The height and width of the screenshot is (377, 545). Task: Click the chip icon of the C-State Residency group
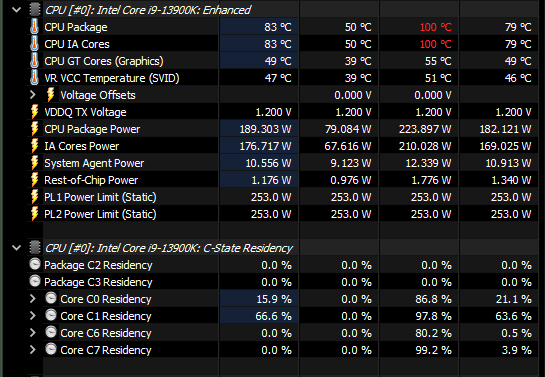(x=35, y=248)
